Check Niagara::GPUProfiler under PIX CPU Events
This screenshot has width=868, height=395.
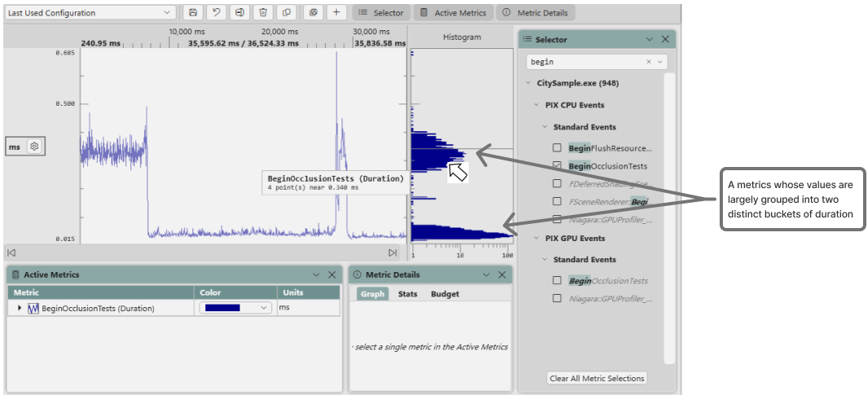pyautogui.click(x=557, y=219)
